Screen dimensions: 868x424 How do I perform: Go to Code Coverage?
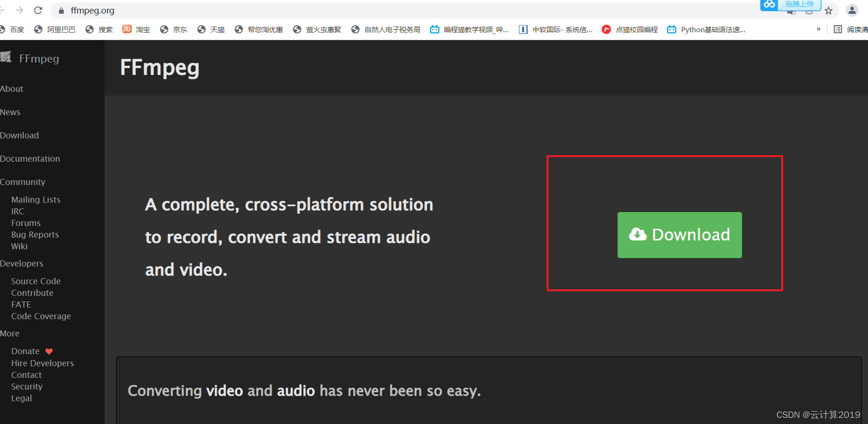(41, 316)
